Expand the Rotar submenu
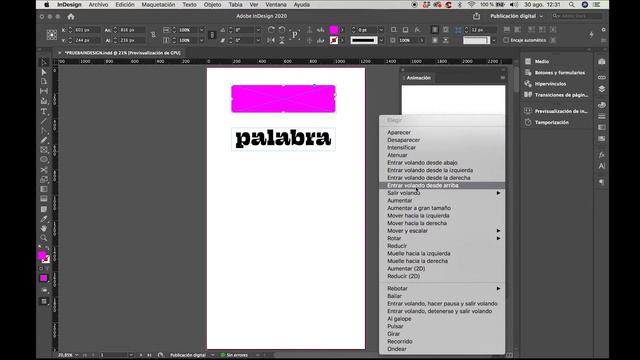The image size is (640, 360). pos(442,238)
